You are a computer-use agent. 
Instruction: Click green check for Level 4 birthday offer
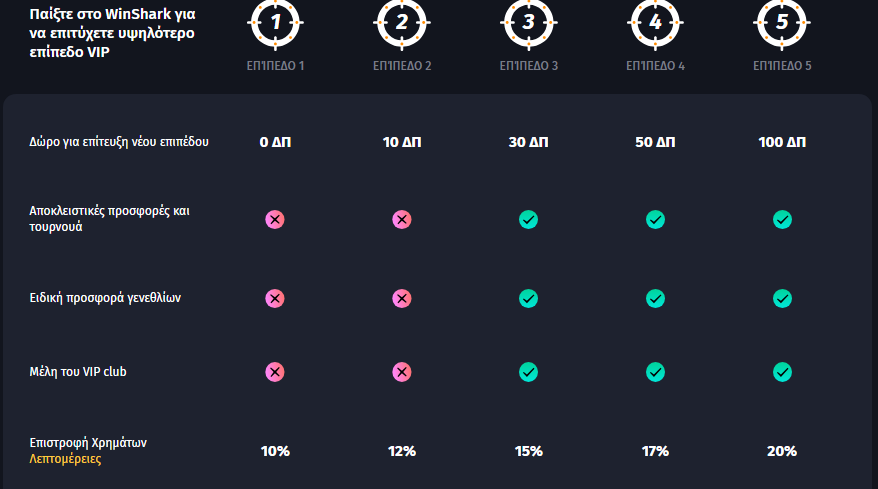point(655,298)
